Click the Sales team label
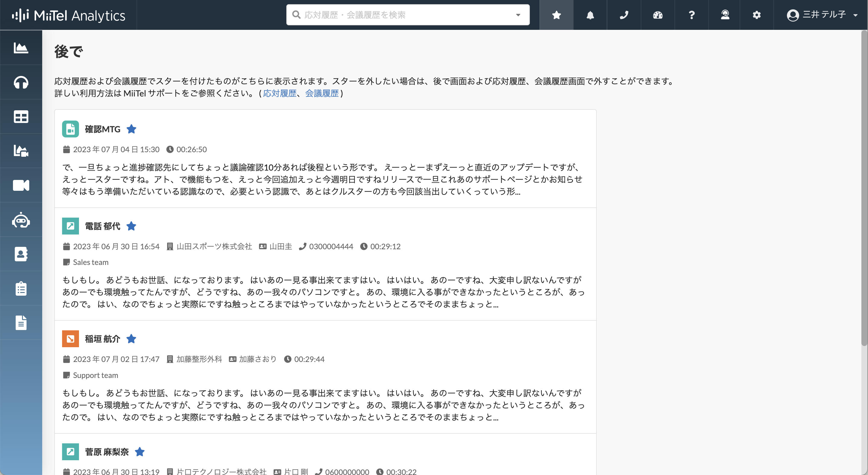Viewport: 868px width, 475px height. (x=91, y=262)
